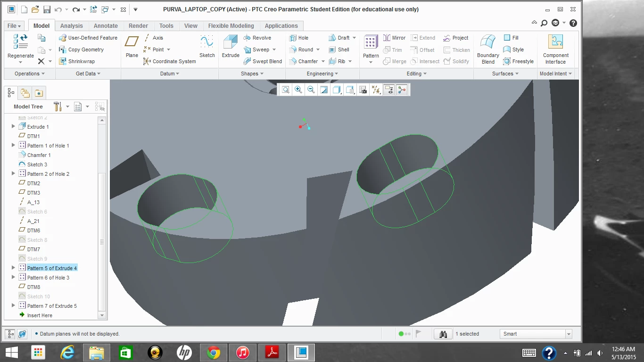Expand Pattern 7 of Extrude 5
The image size is (644, 362).
[x=13, y=305]
